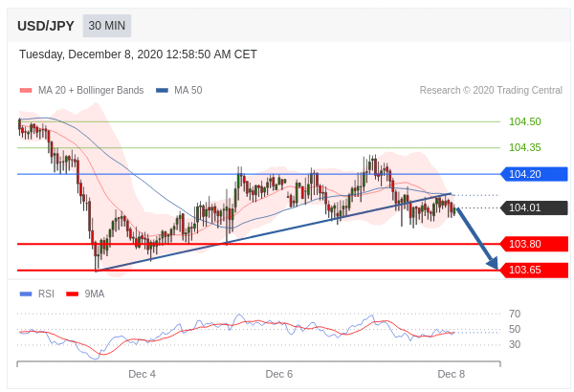Click the 'MA 50' legend label

pyautogui.click(x=188, y=91)
